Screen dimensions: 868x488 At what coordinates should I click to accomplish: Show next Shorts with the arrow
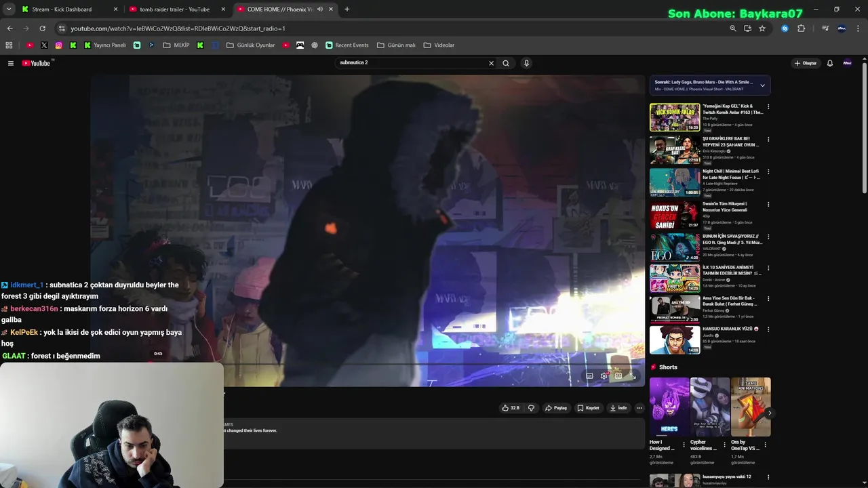[770, 413]
